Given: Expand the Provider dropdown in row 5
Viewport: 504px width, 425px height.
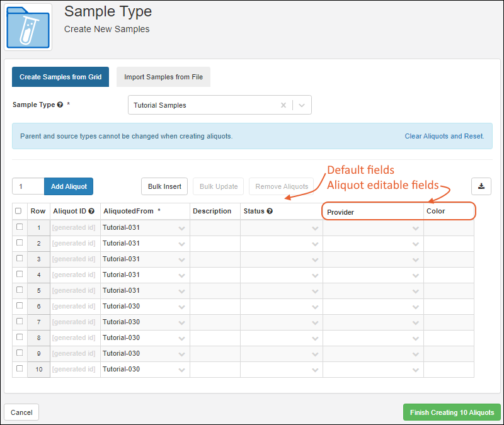Looking at the screenshot, I should point(416,291).
